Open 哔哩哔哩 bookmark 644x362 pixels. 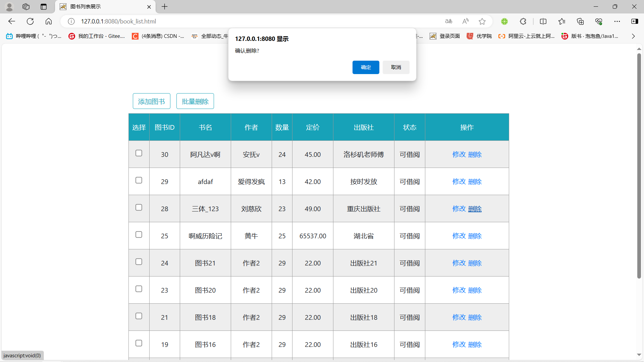click(34, 36)
